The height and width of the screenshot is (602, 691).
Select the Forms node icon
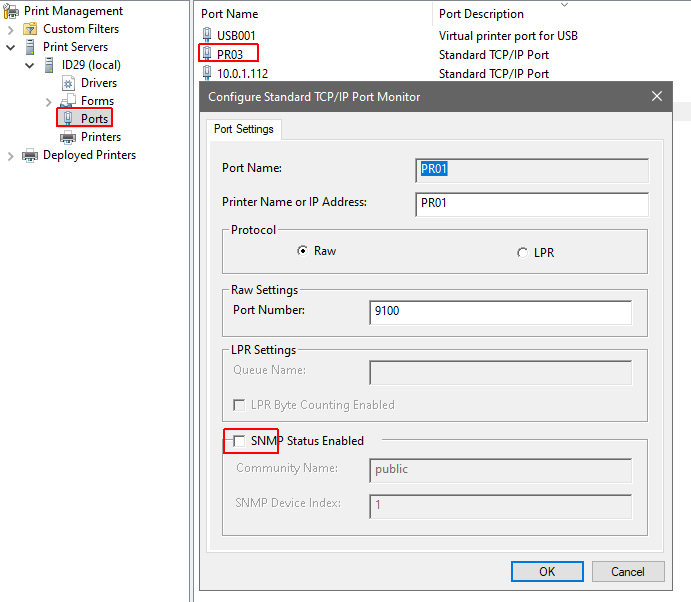click(x=68, y=101)
